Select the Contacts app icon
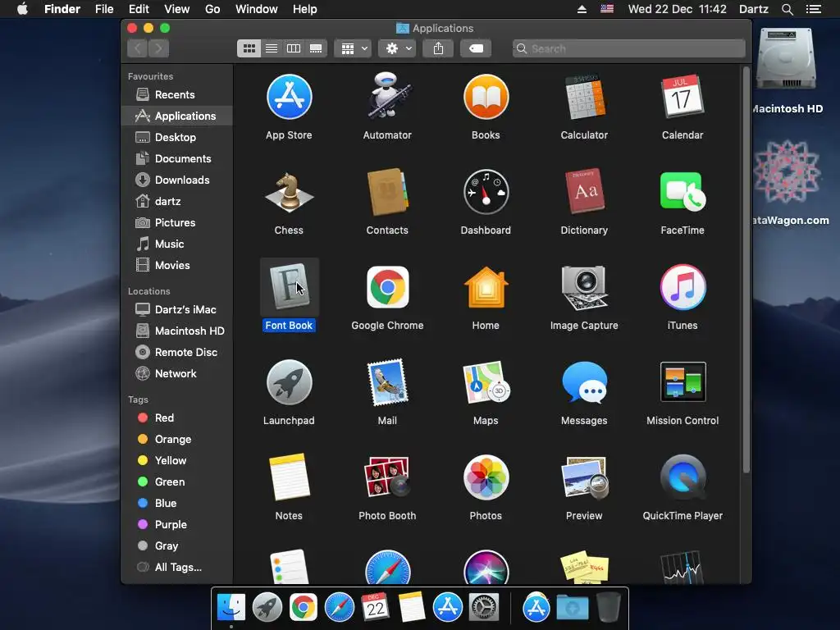Image resolution: width=840 pixels, height=630 pixels. [387, 192]
